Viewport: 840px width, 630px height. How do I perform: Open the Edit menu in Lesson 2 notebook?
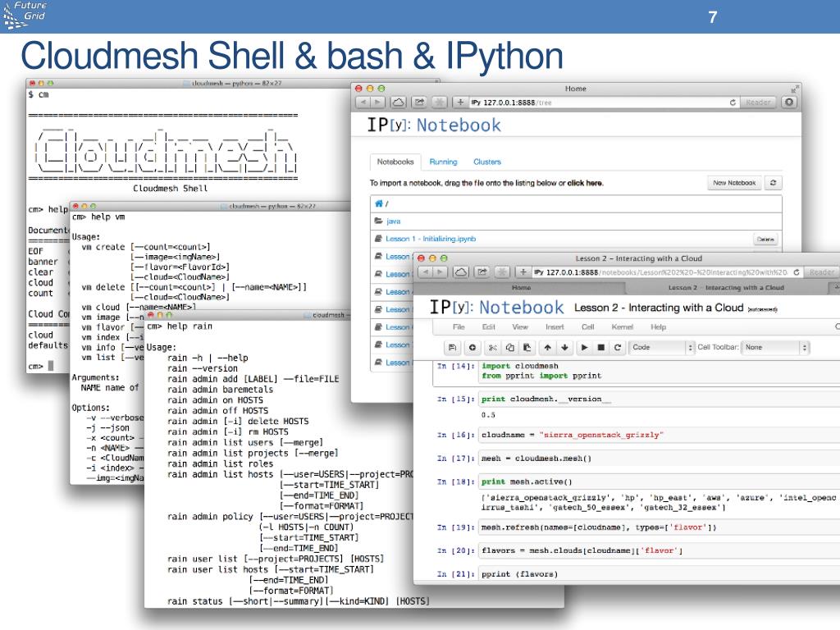489,326
